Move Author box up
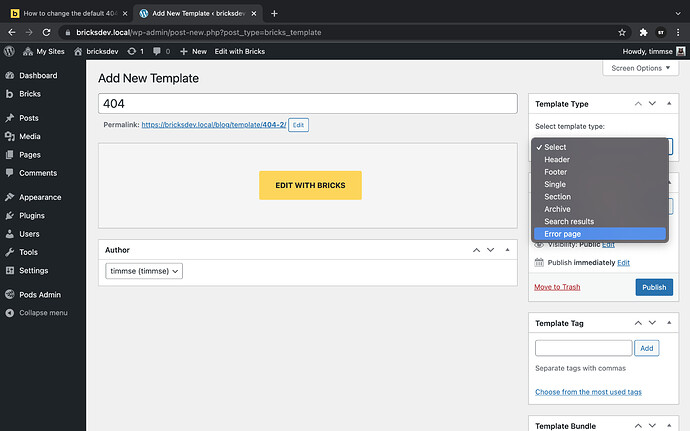The height and width of the screenshot is (431, 690). (x=476, y=250)
